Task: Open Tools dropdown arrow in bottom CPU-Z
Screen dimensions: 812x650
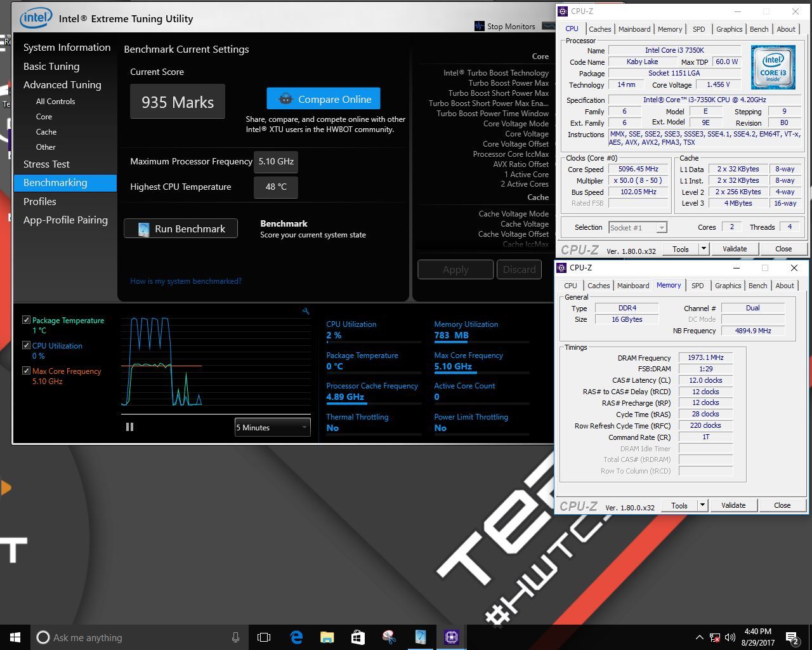Action: click(x=702, y=505)
